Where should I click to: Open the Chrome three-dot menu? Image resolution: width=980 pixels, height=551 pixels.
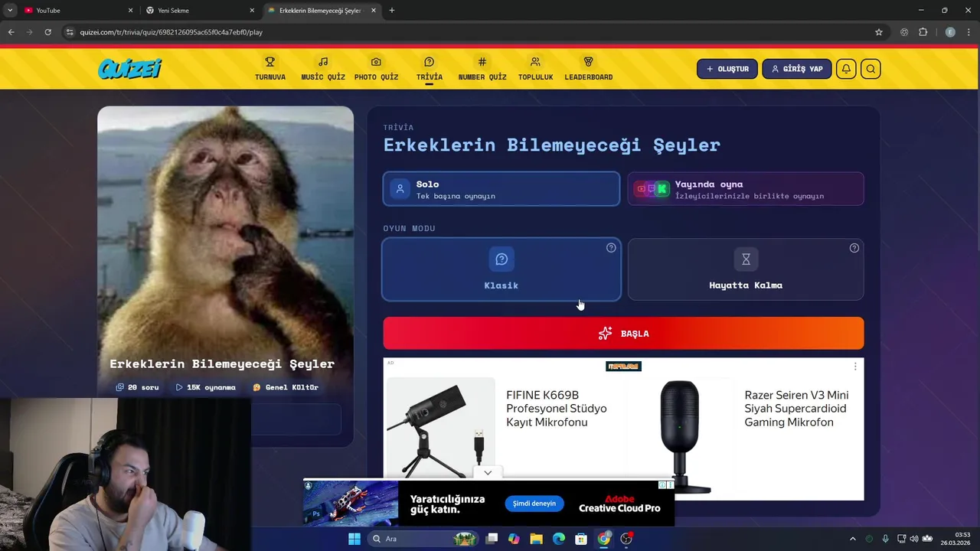coord(969,32)
